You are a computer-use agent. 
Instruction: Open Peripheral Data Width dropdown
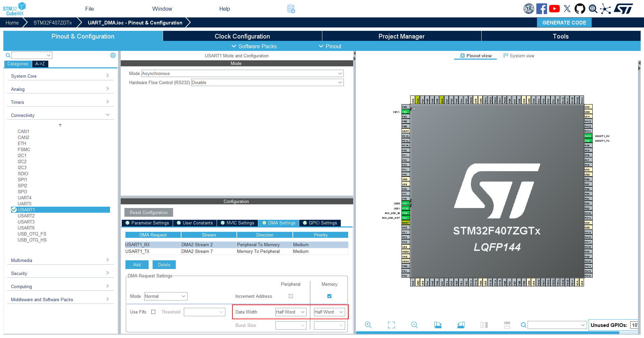click(x=291, y=312)
